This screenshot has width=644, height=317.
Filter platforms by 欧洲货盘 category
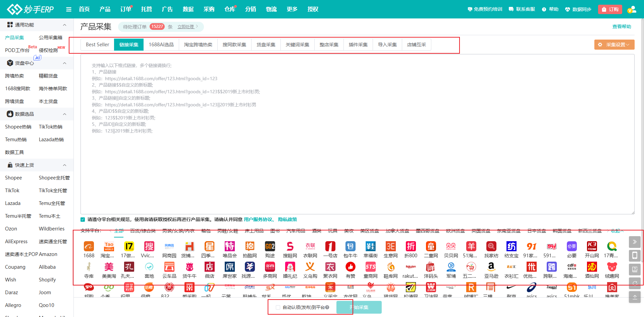455,231
